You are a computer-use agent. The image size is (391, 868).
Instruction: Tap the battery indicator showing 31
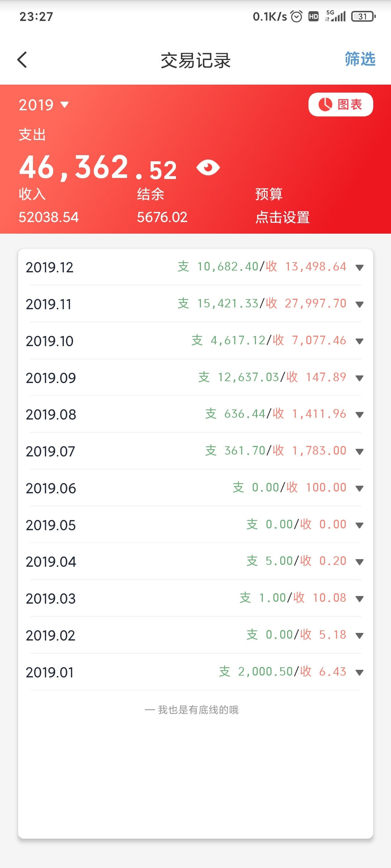click(x=363, y=17)
